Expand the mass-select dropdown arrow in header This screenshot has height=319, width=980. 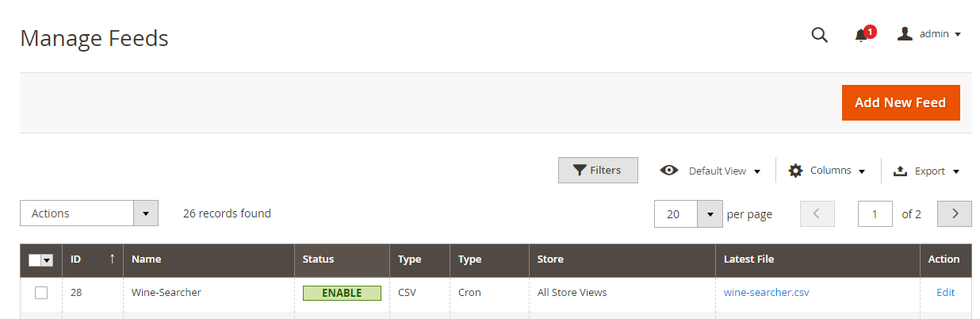click(x=47, y=259)
